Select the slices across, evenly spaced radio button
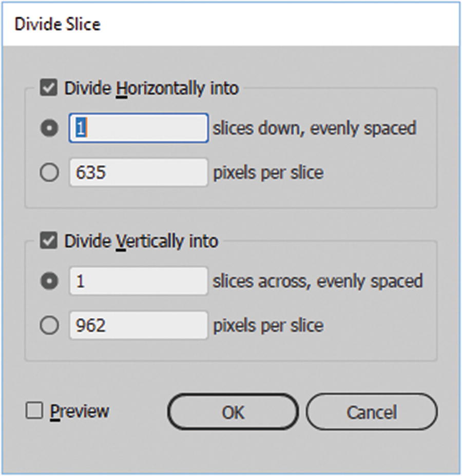Viewport: 462px width, 476px height. 49,281
